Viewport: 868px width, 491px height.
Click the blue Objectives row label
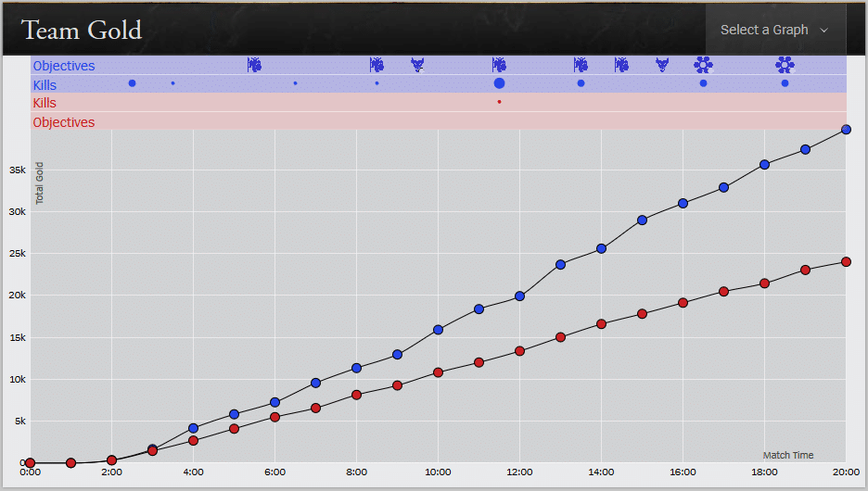tap(64, 66)
